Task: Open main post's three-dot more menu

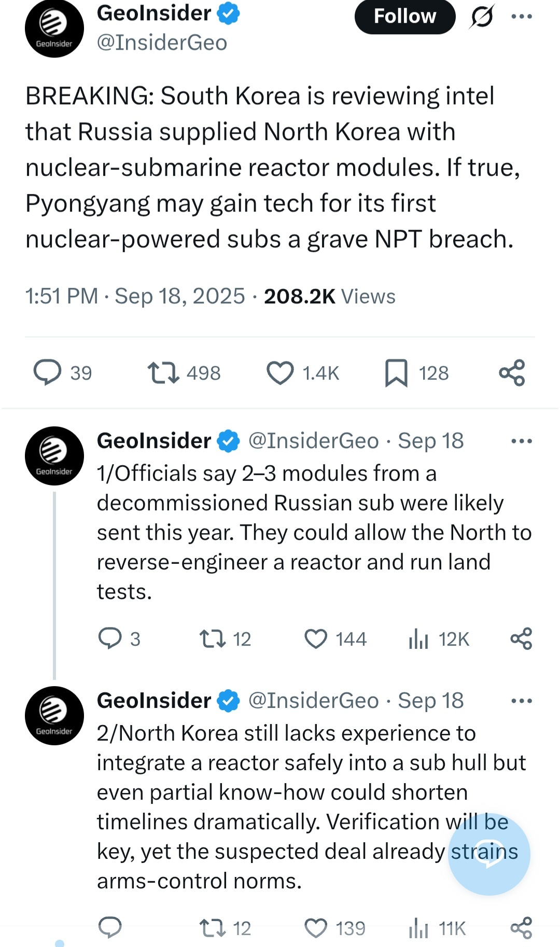Action: point(521,17)
